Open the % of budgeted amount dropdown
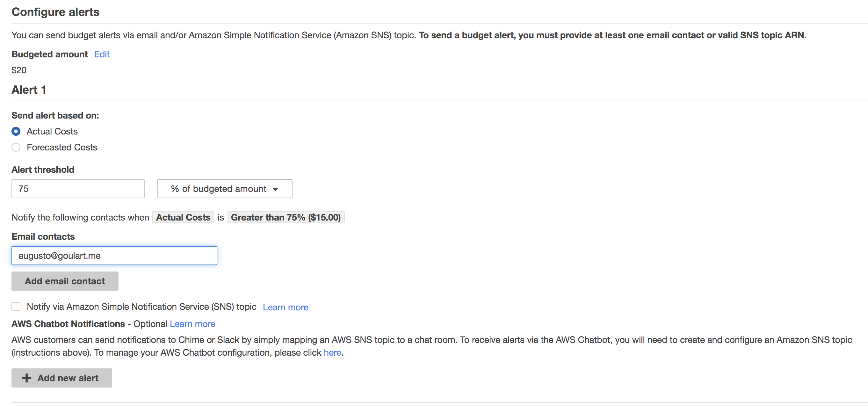Image resolution: width=868 pixels, height=406 pixels. pyautogui.click(x=225, y=189)
